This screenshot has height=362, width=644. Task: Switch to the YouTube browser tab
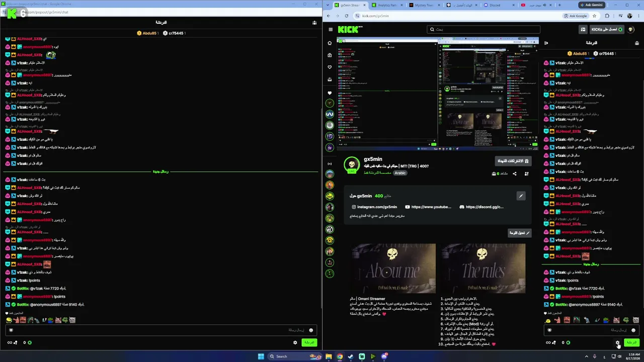(535, 5)
